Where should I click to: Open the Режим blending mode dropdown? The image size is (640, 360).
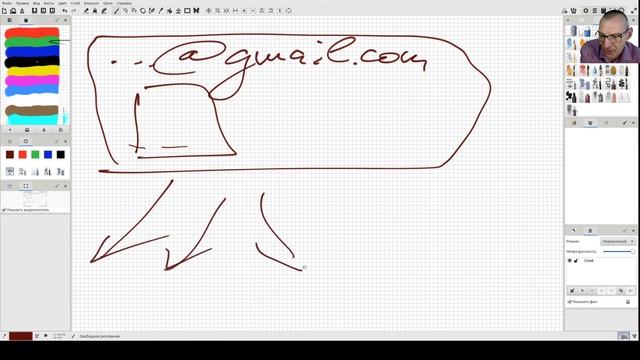[x=617, y=242]
